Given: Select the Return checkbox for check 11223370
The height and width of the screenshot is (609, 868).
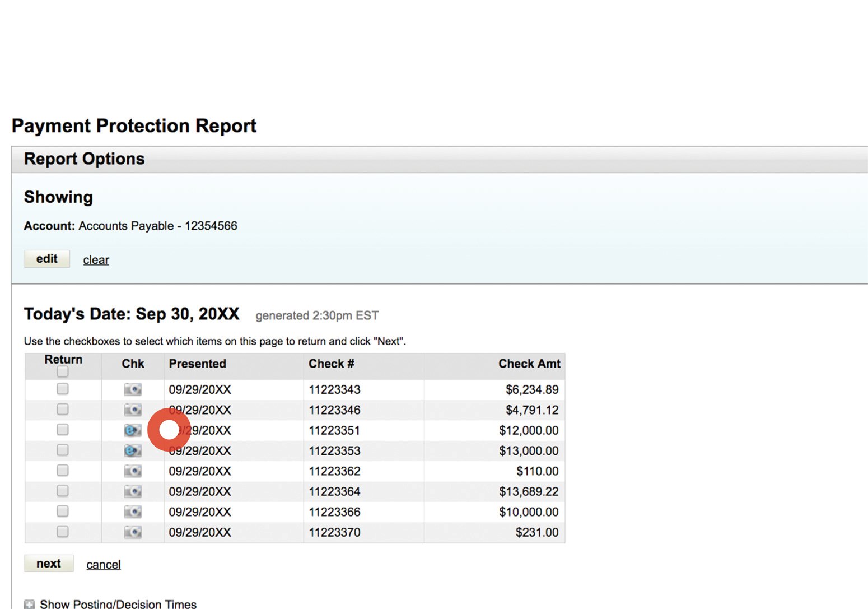Looking at the screenshot, I should pos(62,532).
